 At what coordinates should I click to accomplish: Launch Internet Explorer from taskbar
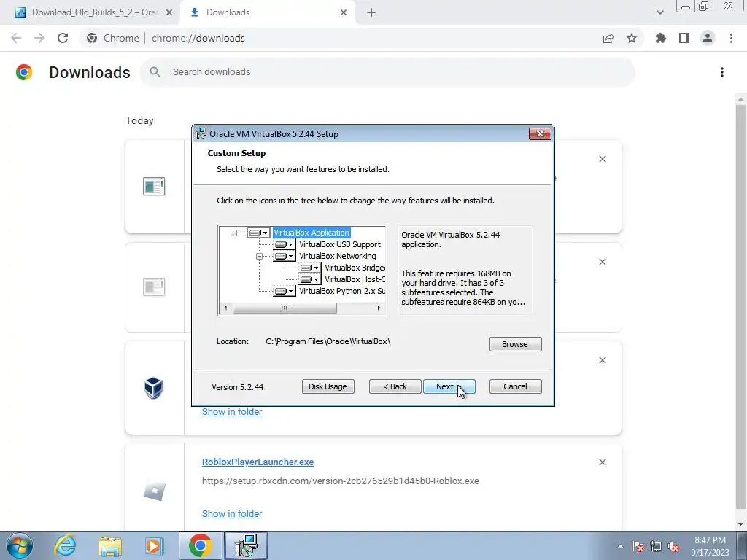point(65,545)
